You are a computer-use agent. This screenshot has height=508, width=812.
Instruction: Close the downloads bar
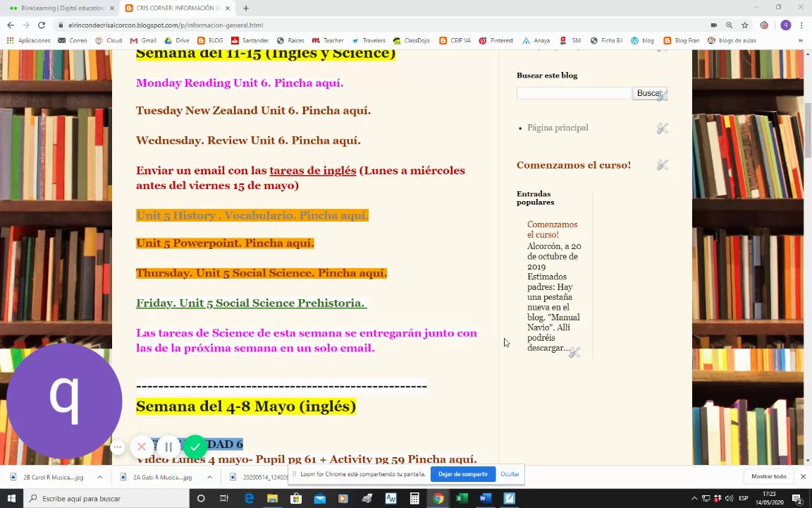point(803,476)
